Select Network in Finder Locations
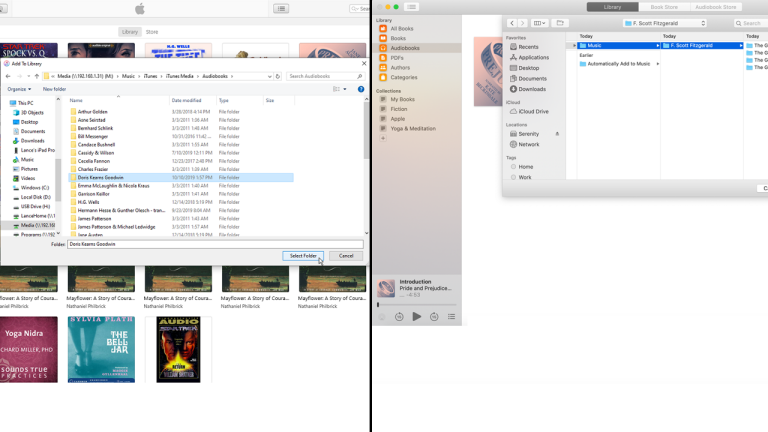The image size is (768, 432). [528, 144]
